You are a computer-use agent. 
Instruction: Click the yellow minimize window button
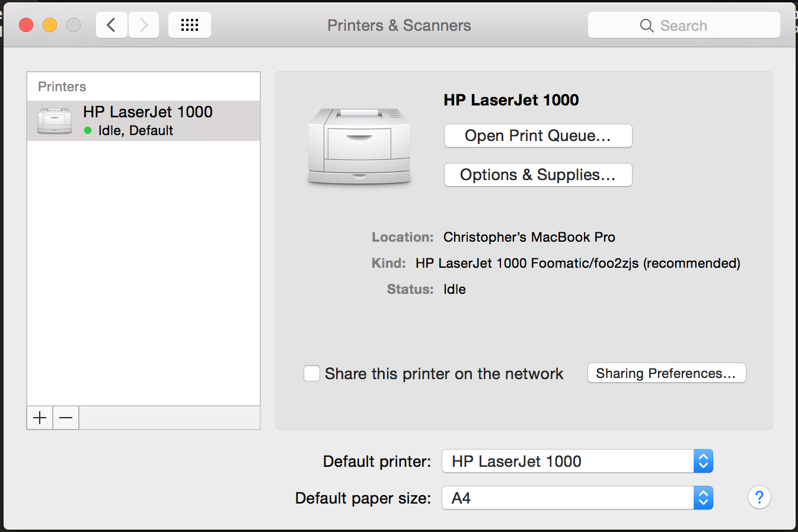pos(50,25)
